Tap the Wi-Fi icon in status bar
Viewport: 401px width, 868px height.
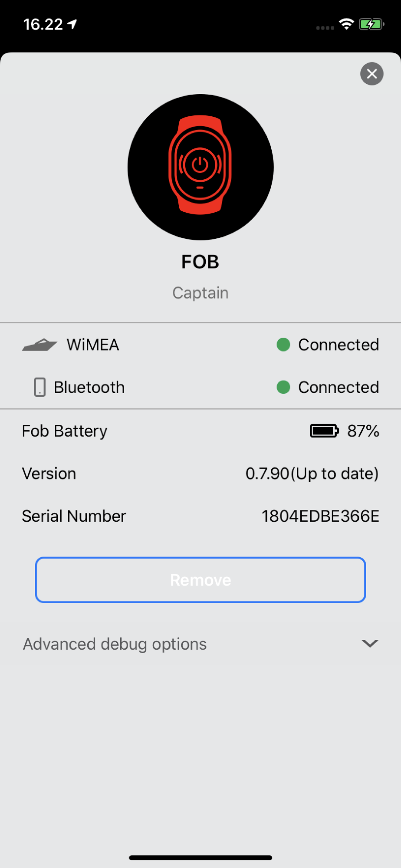(346, 24)
